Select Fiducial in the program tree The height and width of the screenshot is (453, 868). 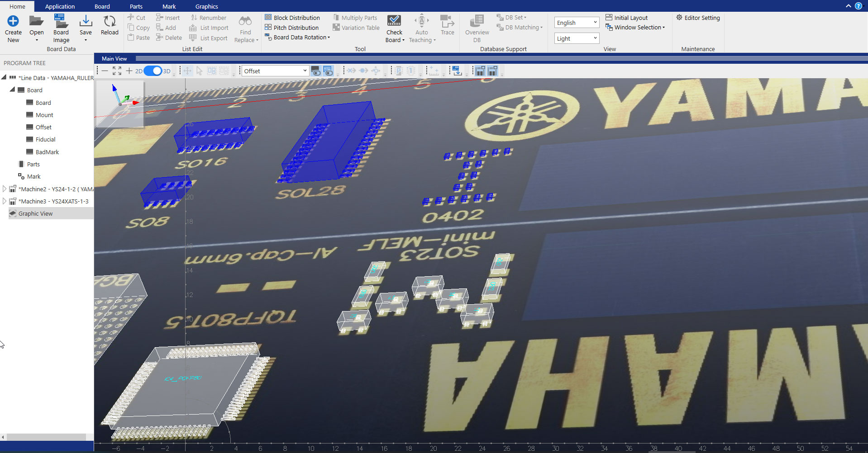point(45,140)
